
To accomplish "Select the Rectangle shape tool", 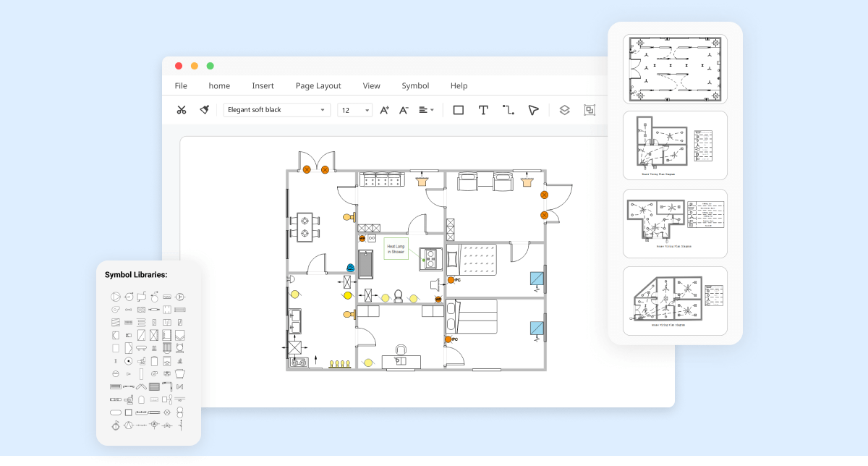I will click(459, 109).
